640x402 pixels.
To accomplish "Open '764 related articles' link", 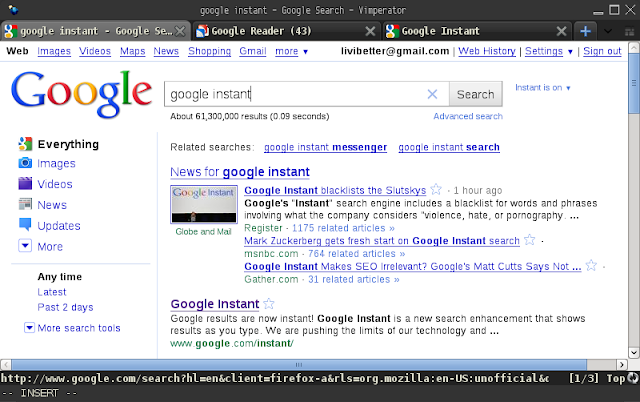I will [356, 254].
